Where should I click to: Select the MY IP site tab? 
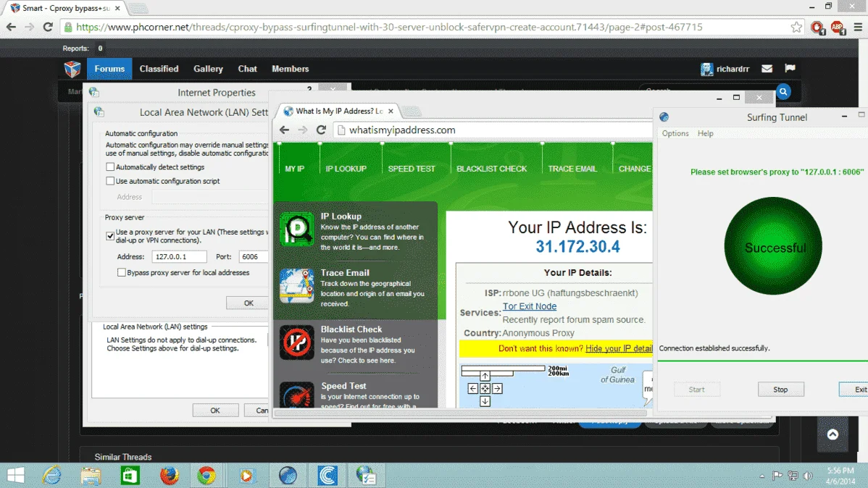pos(294,169)
